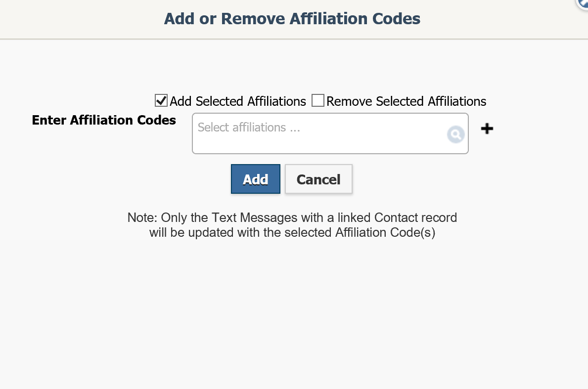The height and width of the screenshot is (389, 588).
Task: Select the circular icon in top-right corner
Action: [x=584, y=4]
